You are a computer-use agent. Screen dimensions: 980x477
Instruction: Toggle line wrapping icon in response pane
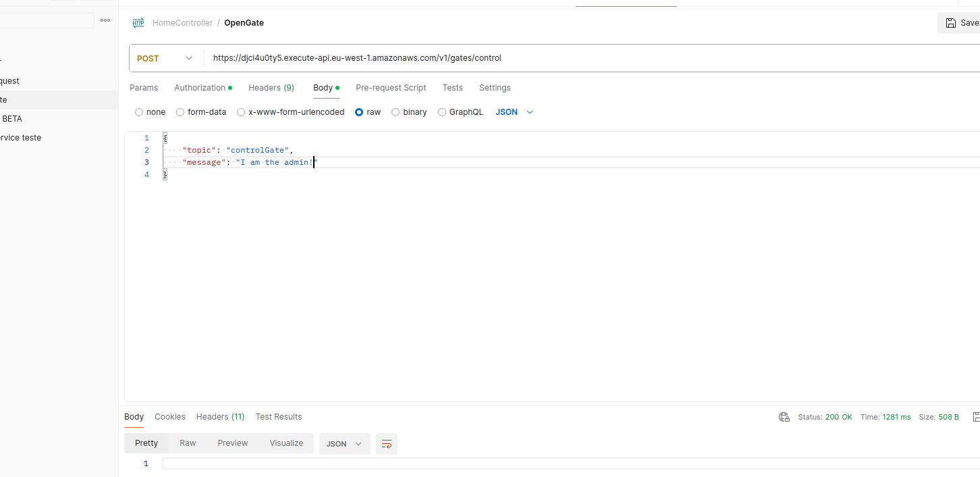[386, 444]
